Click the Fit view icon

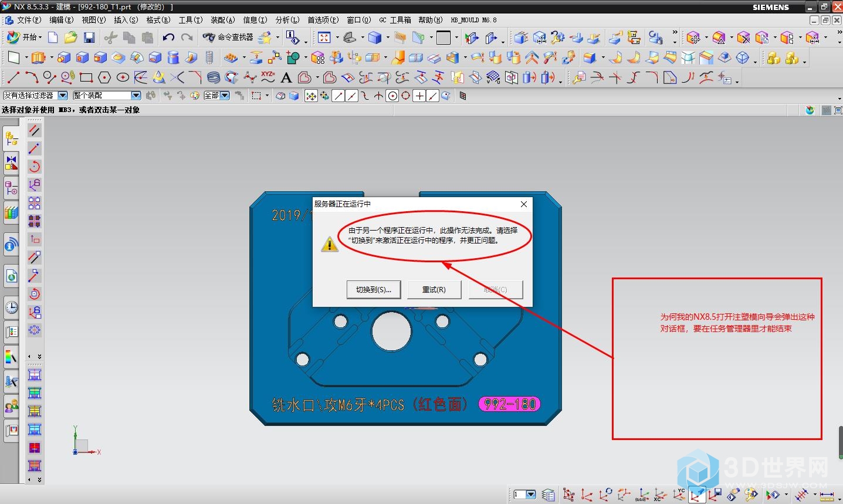324,38
